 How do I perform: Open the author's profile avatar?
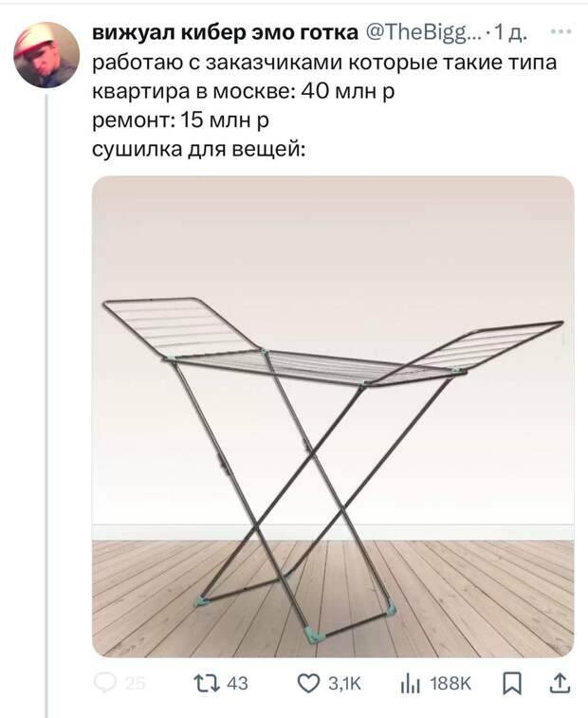pos(46,55)
